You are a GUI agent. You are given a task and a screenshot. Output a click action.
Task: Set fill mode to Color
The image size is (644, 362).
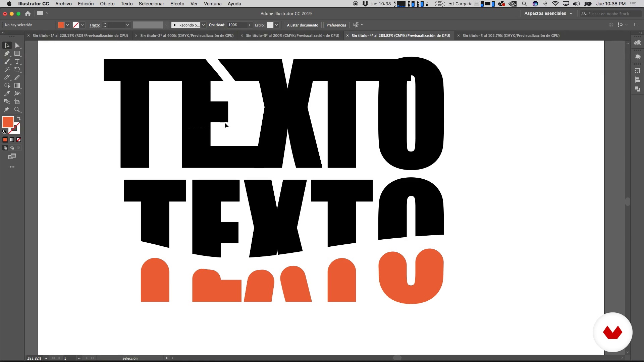point(5,140)
